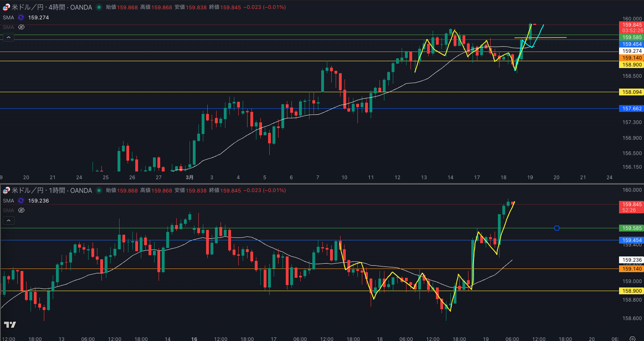Click the purple SMA refresh icon on the 4-hour chart
The width and height of the screenshot is (644, 341).
tap(21, 17)
